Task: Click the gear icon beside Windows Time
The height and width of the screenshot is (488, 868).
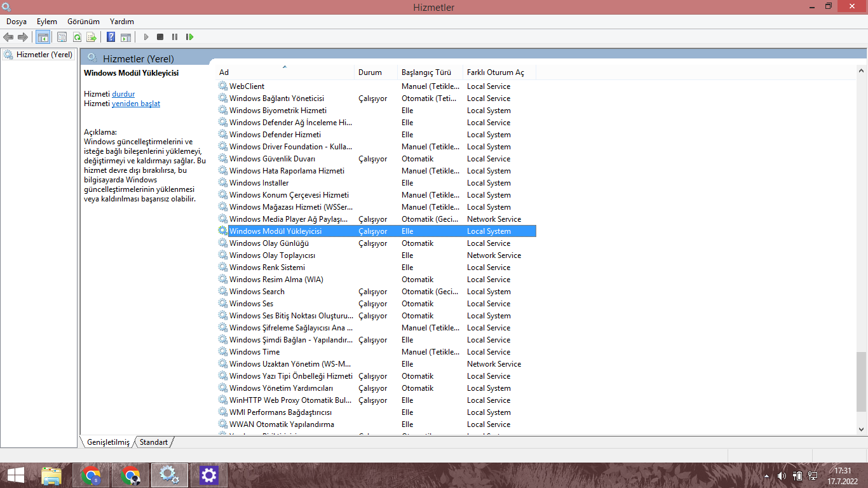Action: point(223,351)
